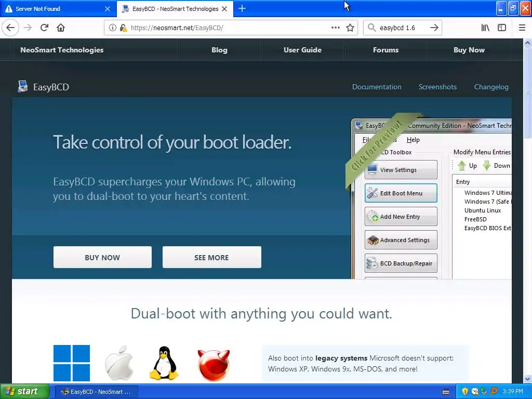Click the Apple logo icon
Screen dimensions: 532x399
tap(119, 363)
